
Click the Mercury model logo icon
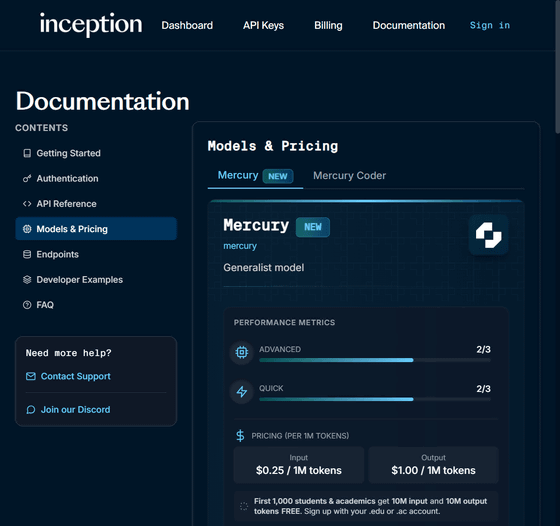488,235
